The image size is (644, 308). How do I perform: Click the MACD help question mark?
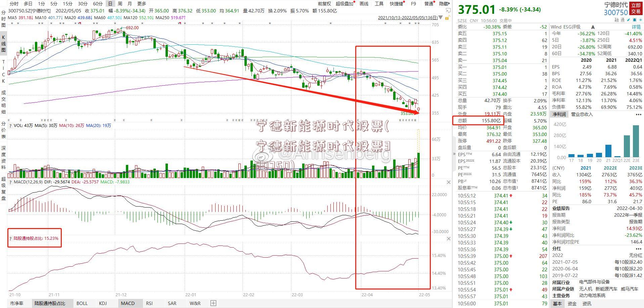coord(10,182)
